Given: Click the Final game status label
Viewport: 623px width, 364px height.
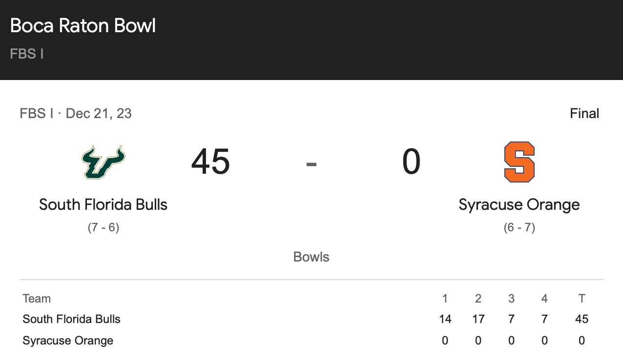Looking at the screenshot, I should click(x=584, y=114).
